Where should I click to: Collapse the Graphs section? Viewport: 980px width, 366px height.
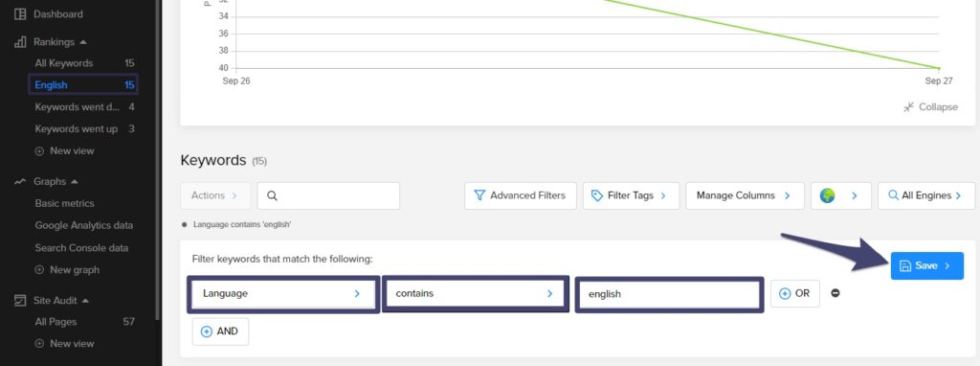(75, 181)
